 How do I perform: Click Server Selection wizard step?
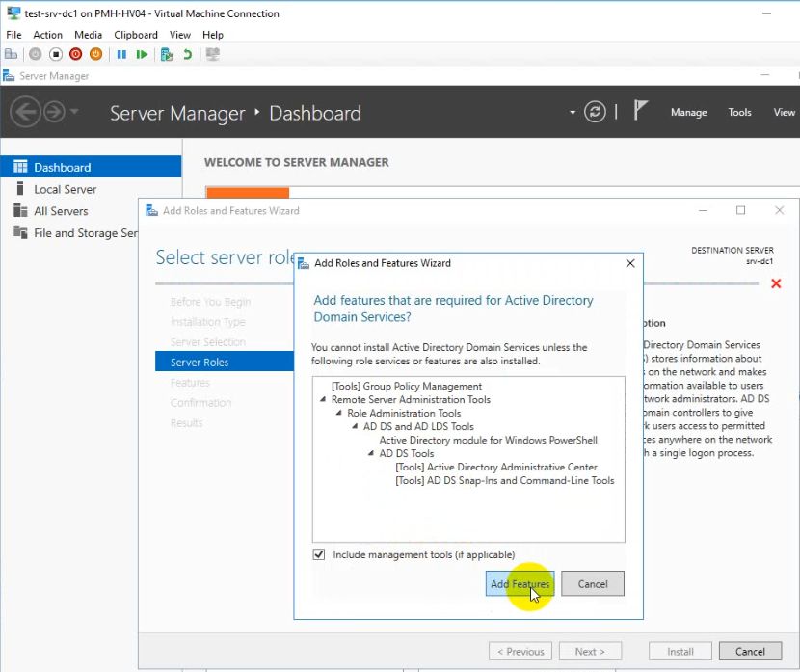pos(207,342)
